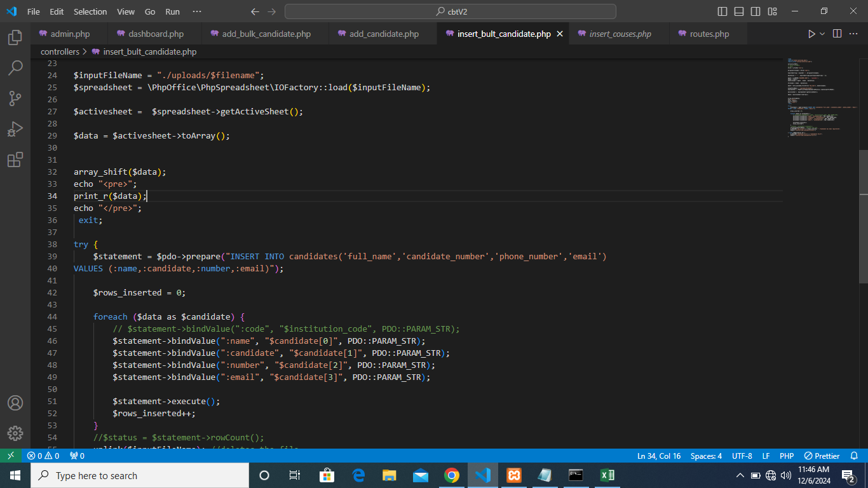Change encoding via UTF-8 status item
This screenshot has height=488, width=868.
(742, 456)
